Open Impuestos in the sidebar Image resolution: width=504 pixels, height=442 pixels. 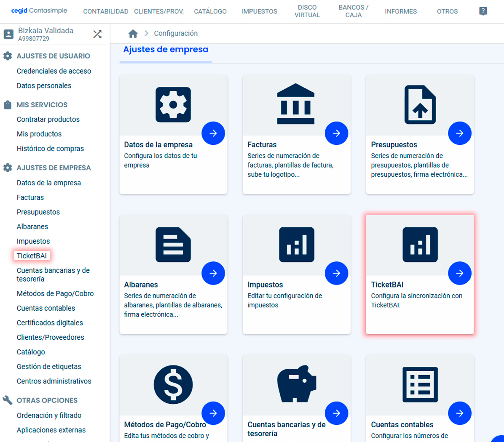33,241
